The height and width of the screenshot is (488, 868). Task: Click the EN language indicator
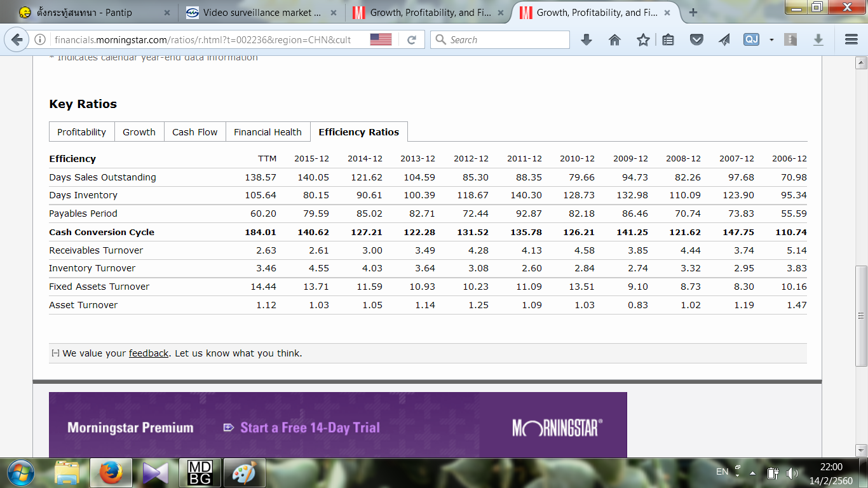coord(722,471)
